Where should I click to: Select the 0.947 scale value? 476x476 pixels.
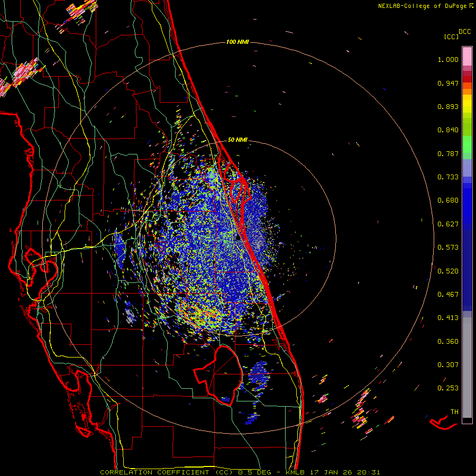click(448, 83)
